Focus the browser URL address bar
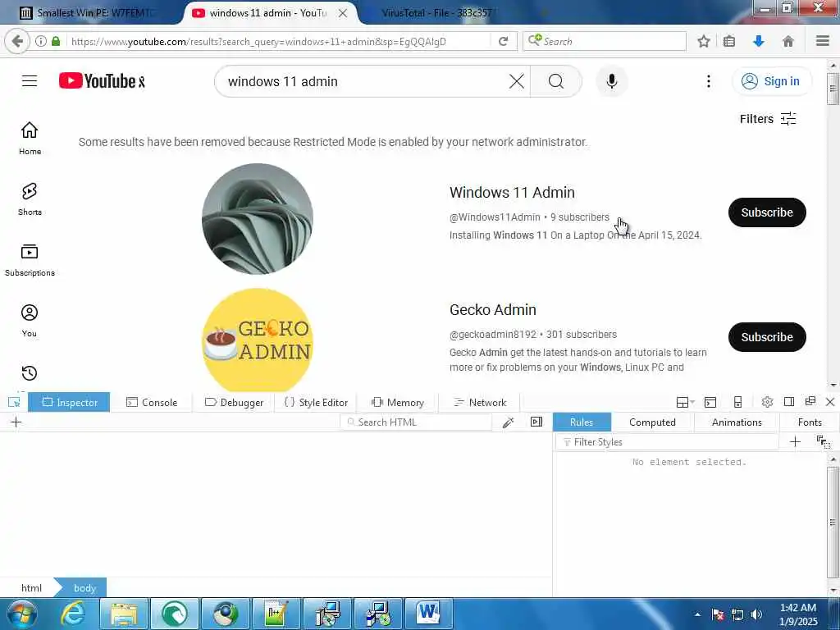The image size is (840, 630). 279,41
